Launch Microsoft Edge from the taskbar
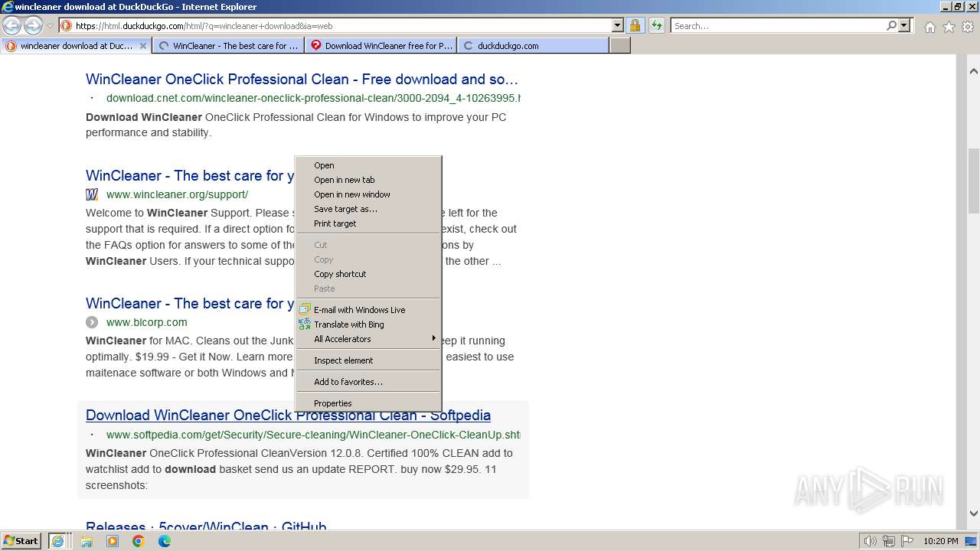This screenshot has width=980, height=551. [165, 541]
